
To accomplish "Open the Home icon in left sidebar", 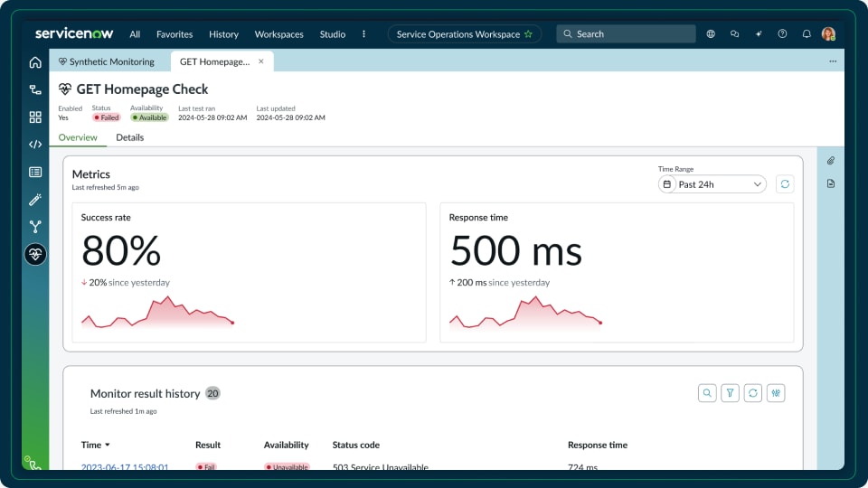I will pyautogui.click(x=35, y=62).
